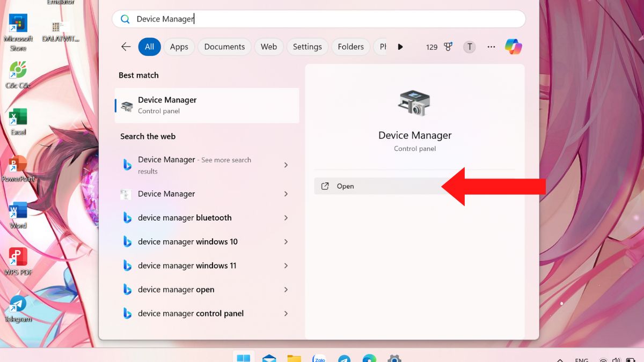Click the ENG language indicator
Viewport: 644px width, 362px height.
582,360
